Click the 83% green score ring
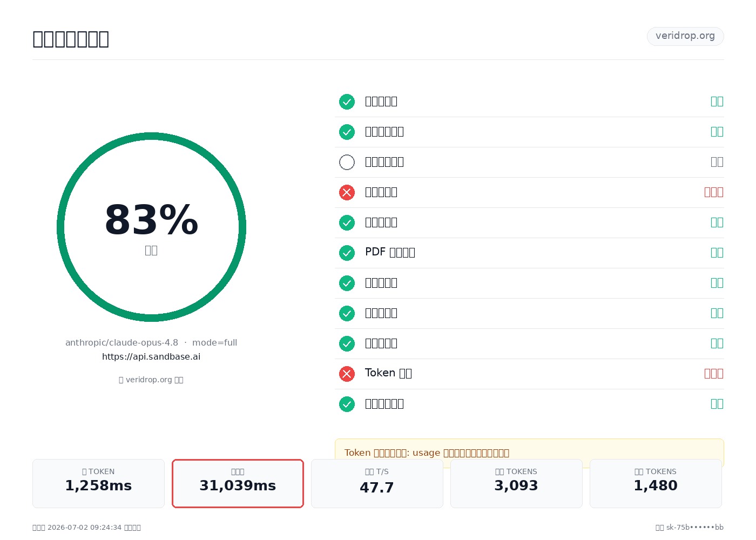 151,227
